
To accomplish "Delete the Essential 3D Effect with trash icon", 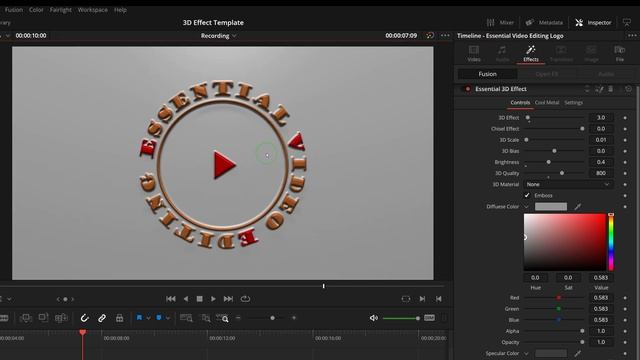I will [611, 89].
